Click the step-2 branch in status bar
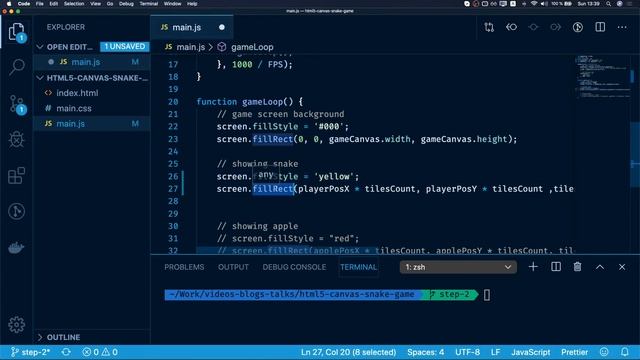Viewport: 640px width, 360px height. coord(30,352)
